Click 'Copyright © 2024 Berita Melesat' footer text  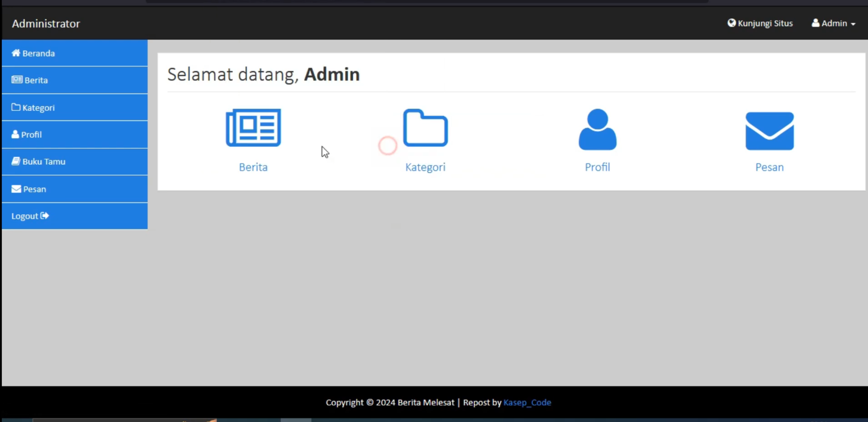[390, 403]
